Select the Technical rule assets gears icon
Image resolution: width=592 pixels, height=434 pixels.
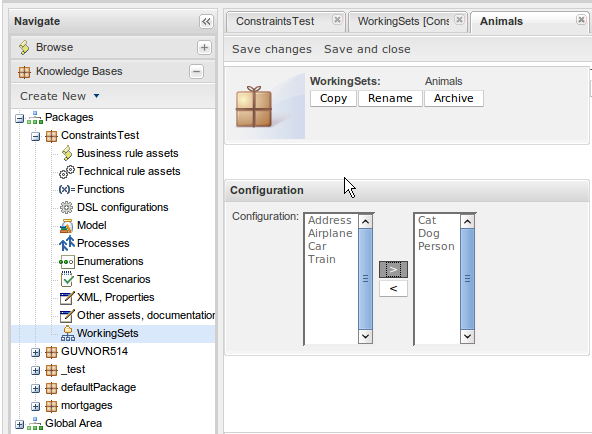coord(67,172)
